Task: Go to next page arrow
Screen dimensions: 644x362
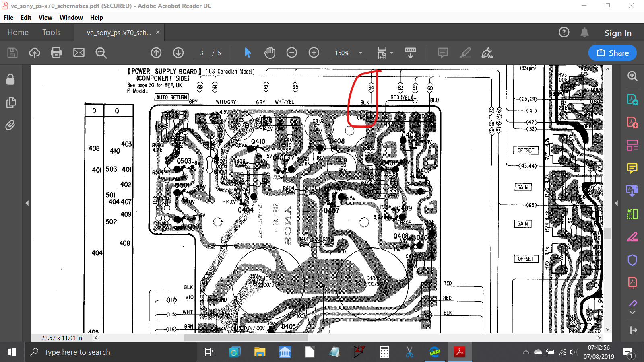Action: click(x=178, y=53)
